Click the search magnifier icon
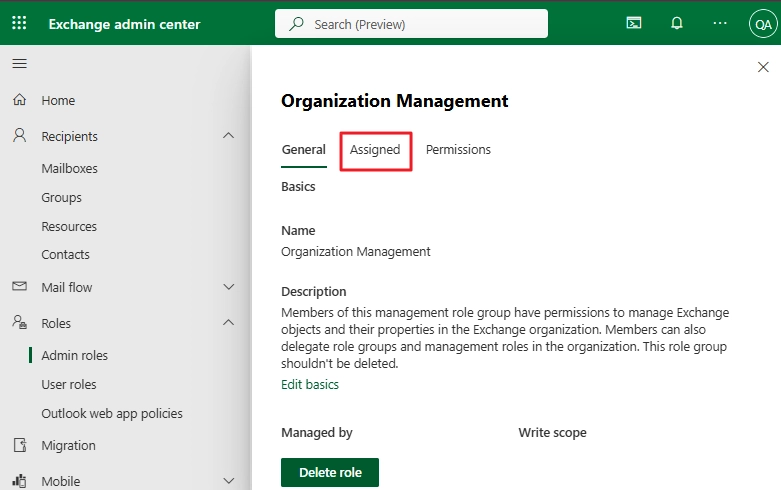781x490 pixels. [296, 23]
